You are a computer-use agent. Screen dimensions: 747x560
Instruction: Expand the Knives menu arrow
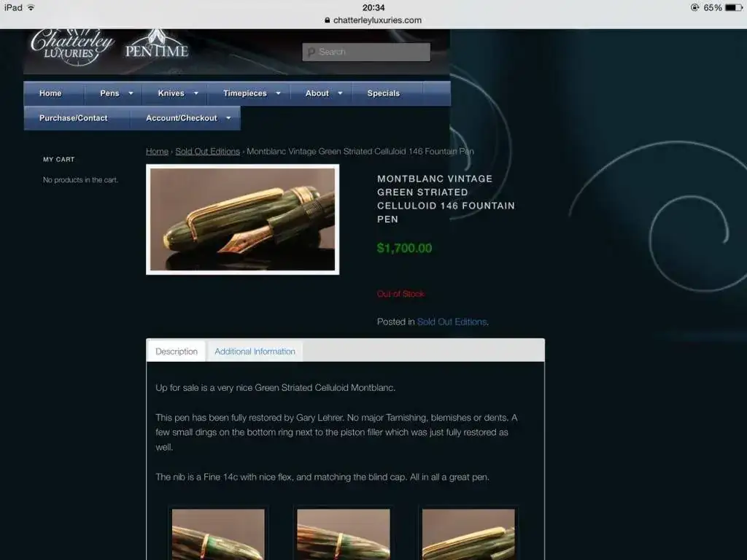(x=196, y=93)
